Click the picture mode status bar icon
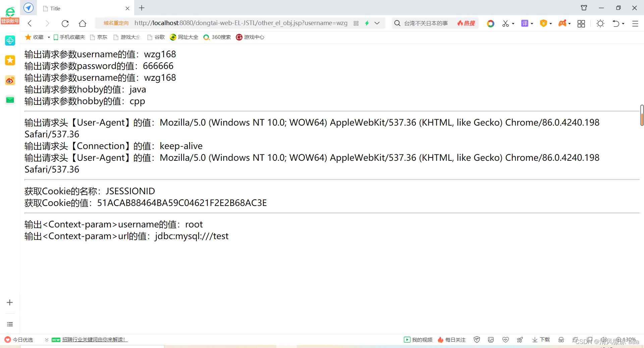The height and width of the screenshot is (348, 644). click(491, 340)
